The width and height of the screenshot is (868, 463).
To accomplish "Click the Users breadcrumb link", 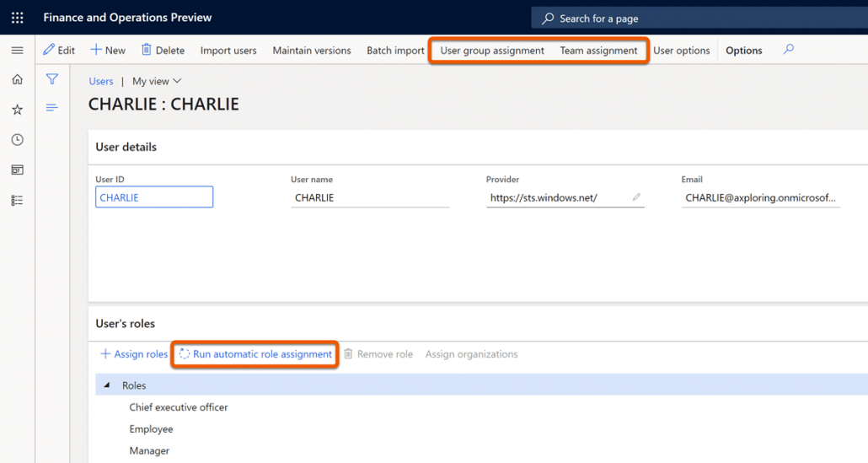I will point(101,81).
